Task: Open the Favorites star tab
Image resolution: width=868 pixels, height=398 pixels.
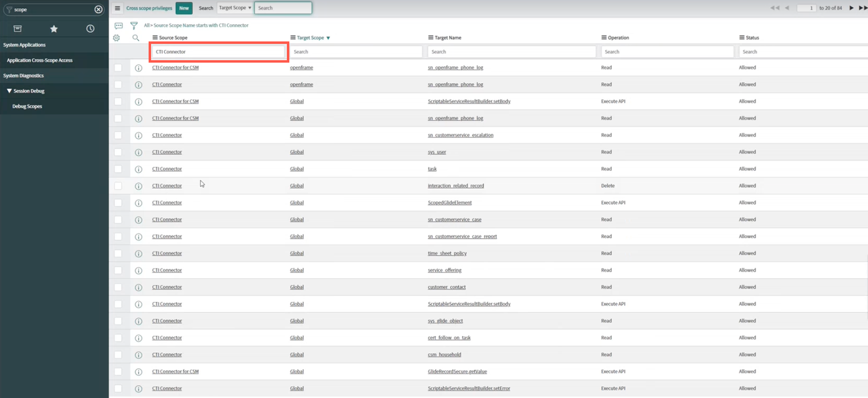Action: click(x=54, y=29)
